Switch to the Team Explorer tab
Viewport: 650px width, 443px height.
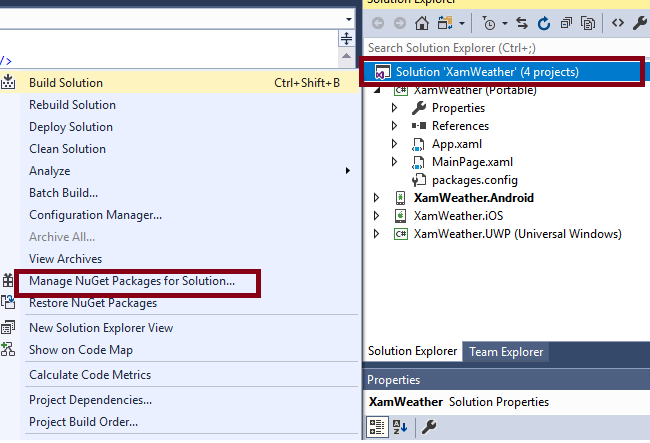(x=506, y=351)
